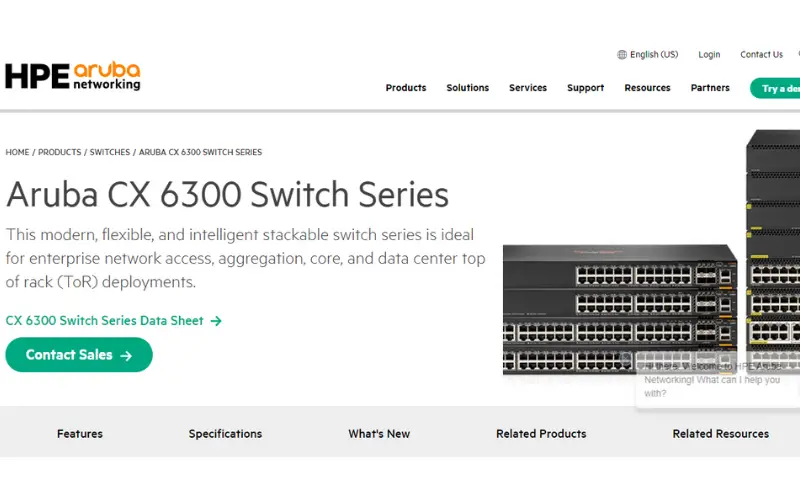Open the English (US) language selector
This screenshot has width=800, height=500.
pos(653,55)
